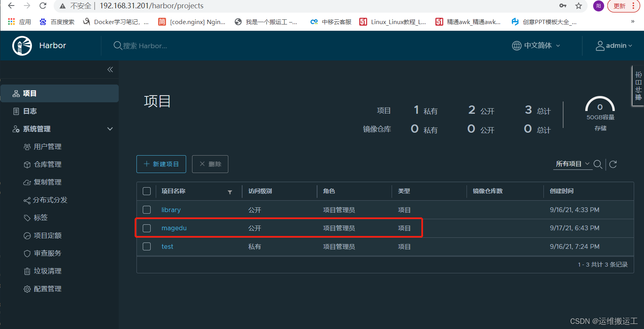Bookmark this page with star icon
This screenshot has width=644, height=329.
click(x=579, y=6)
